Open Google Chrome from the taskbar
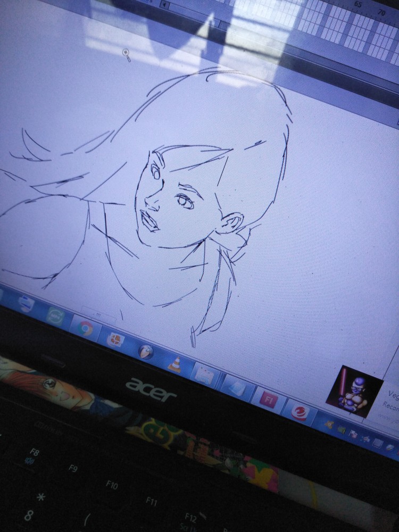 click(86, 328)
